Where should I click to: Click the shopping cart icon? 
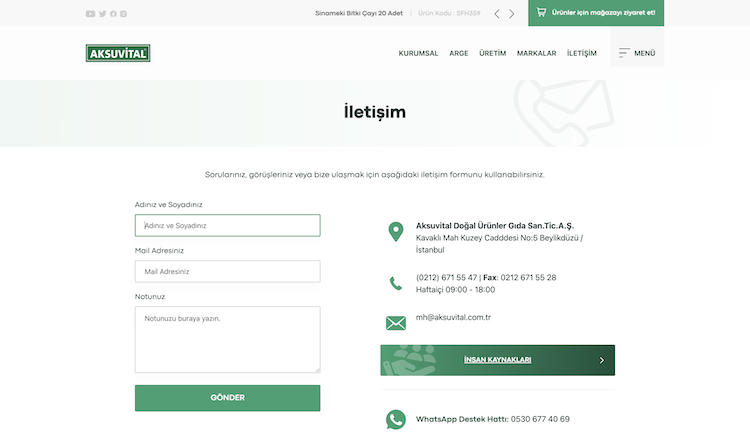[x=541, y=12]
